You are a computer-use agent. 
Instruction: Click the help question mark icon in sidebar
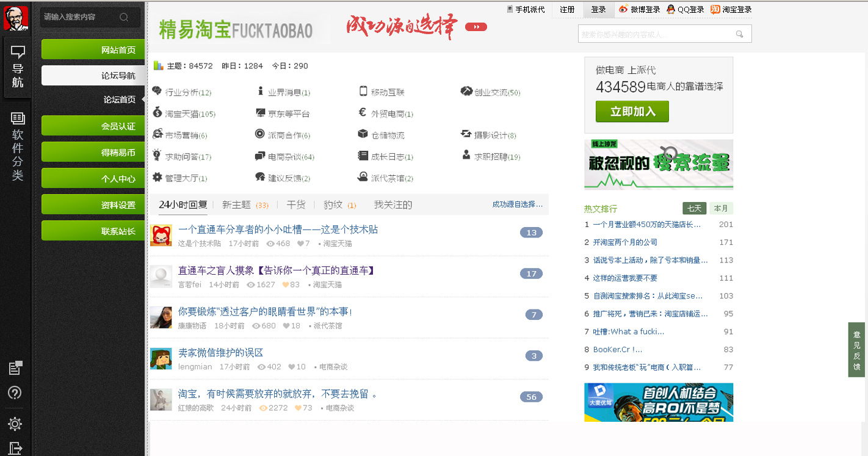(x=15, y=393)
